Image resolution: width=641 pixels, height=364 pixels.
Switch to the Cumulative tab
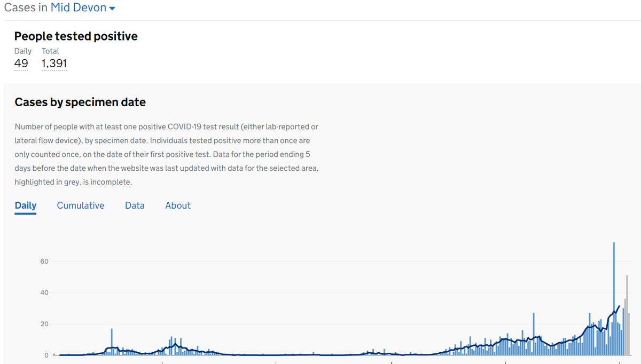81,205
